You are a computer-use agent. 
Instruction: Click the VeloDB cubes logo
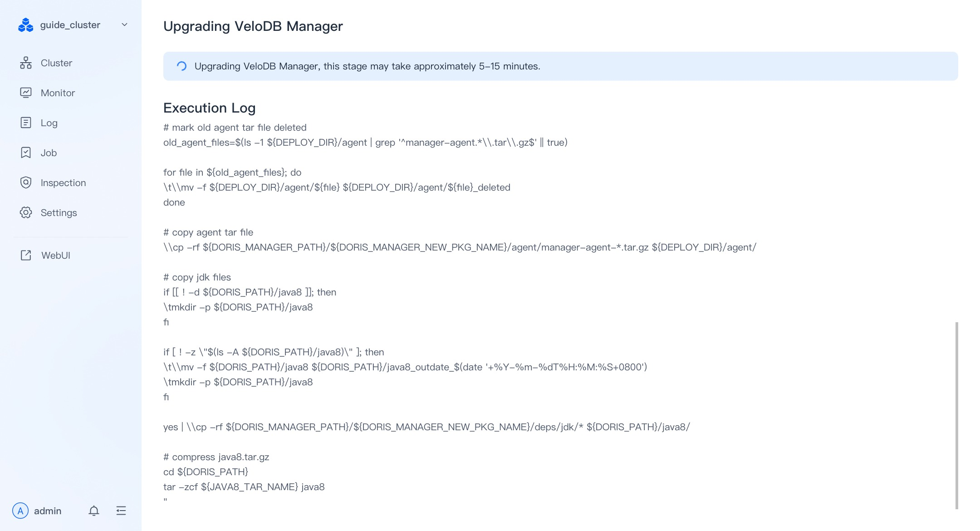pos(26,25)
